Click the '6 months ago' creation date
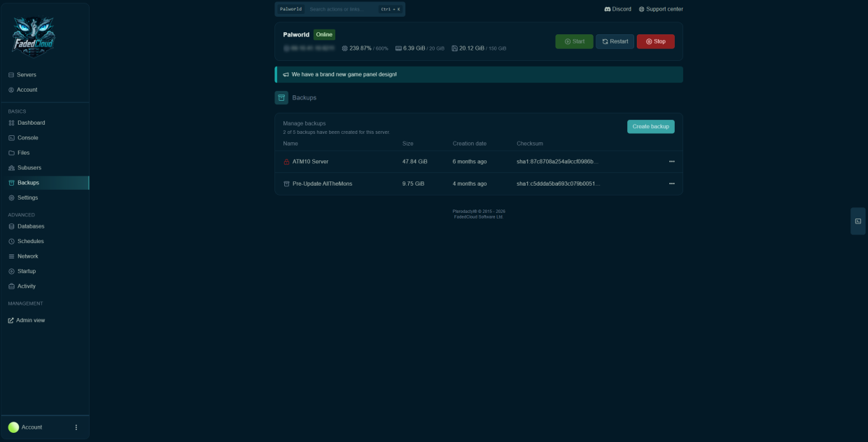This screenshot has height=442, width=868. pyautogui.click(x=470, y=162)
